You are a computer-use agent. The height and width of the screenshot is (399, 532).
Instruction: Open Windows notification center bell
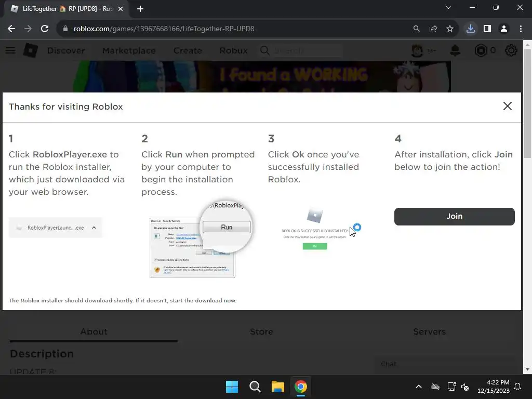(518, 387)
